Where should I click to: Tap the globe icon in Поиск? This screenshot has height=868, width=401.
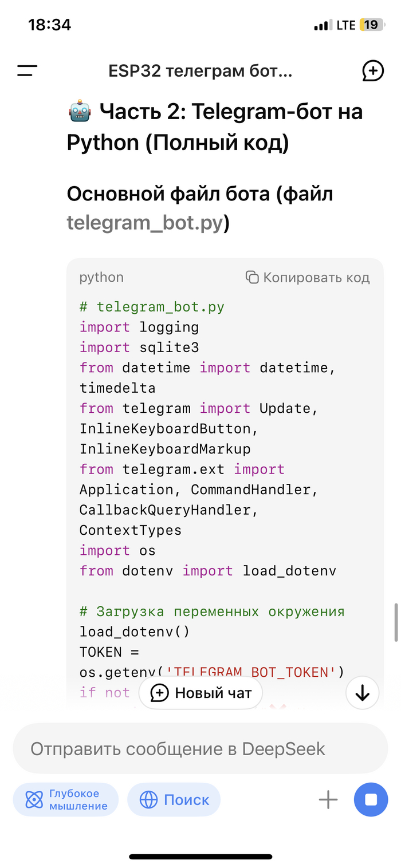[149, 799]
